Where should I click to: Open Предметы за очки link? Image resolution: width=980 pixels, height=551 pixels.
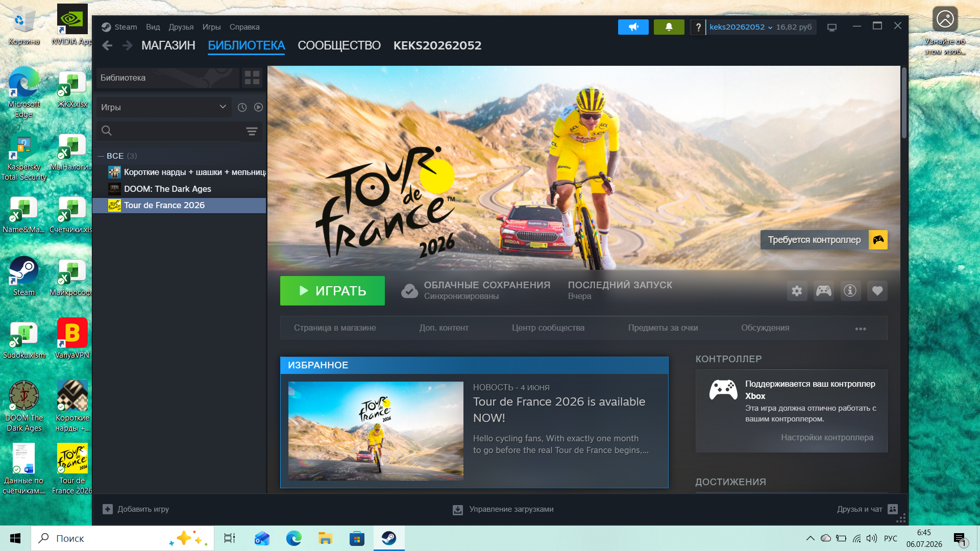coord(663,328)
